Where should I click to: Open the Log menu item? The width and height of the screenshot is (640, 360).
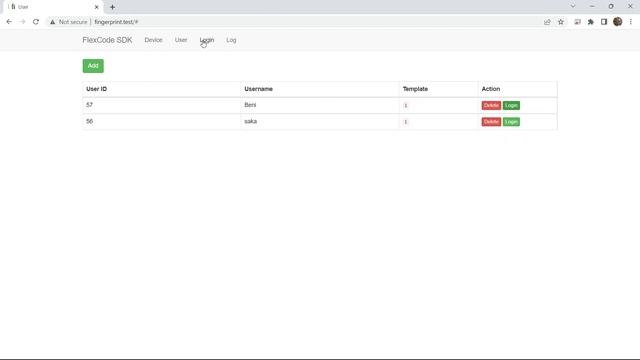(231, 40)
